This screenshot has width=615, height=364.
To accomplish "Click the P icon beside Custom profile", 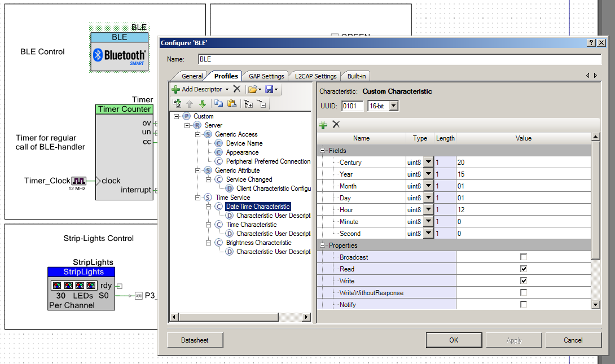I will click(186, 116).
